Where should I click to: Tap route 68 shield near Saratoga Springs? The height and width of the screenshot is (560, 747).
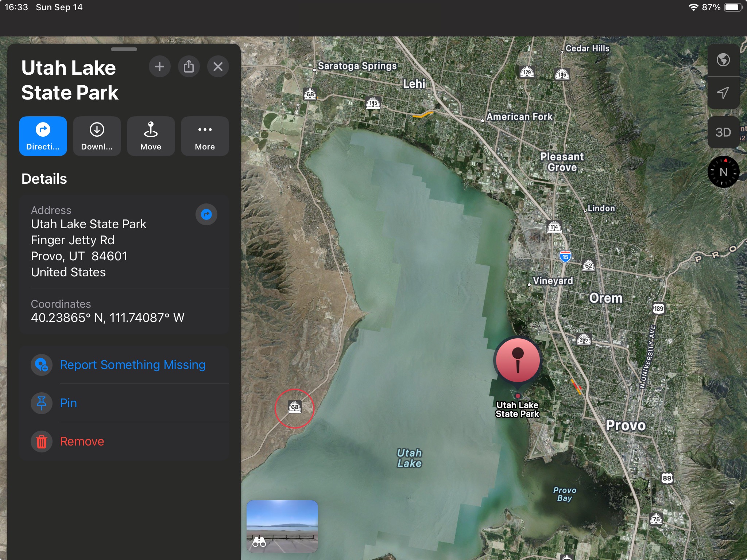click(x=310, y=94)
